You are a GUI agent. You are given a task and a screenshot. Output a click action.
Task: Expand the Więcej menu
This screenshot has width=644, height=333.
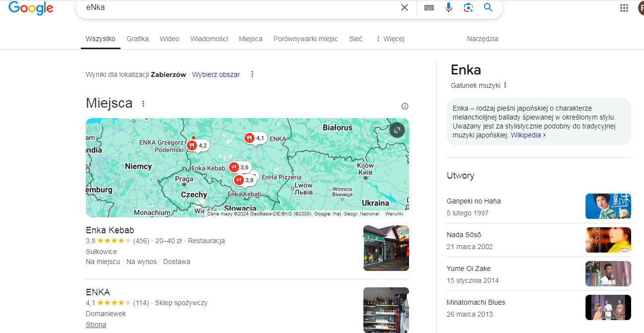pos(390,39)
